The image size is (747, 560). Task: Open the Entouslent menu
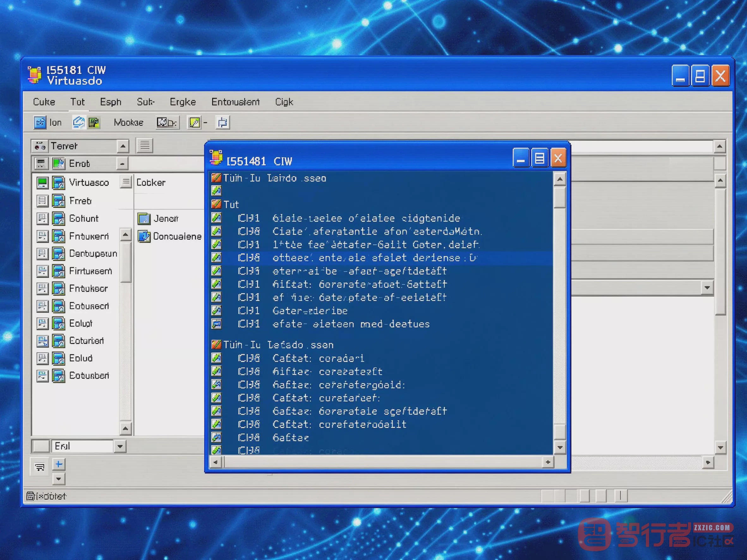pyautogui.click(x=235, y=102)
